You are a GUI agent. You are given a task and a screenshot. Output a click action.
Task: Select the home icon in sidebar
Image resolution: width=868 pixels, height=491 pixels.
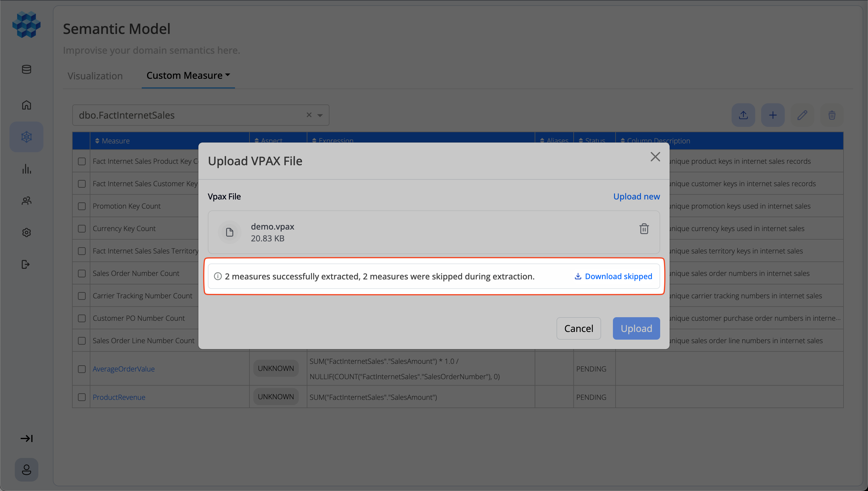(26, 105)
